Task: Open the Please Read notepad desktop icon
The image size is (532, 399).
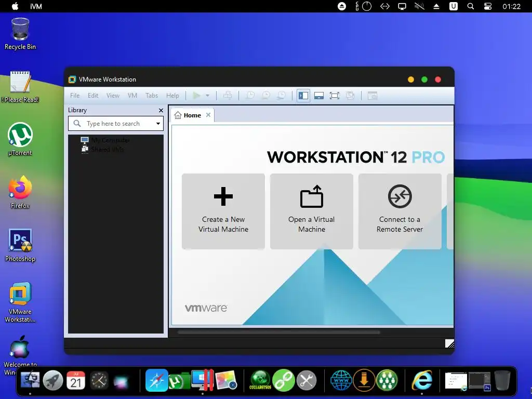Action: click(20, 87)
